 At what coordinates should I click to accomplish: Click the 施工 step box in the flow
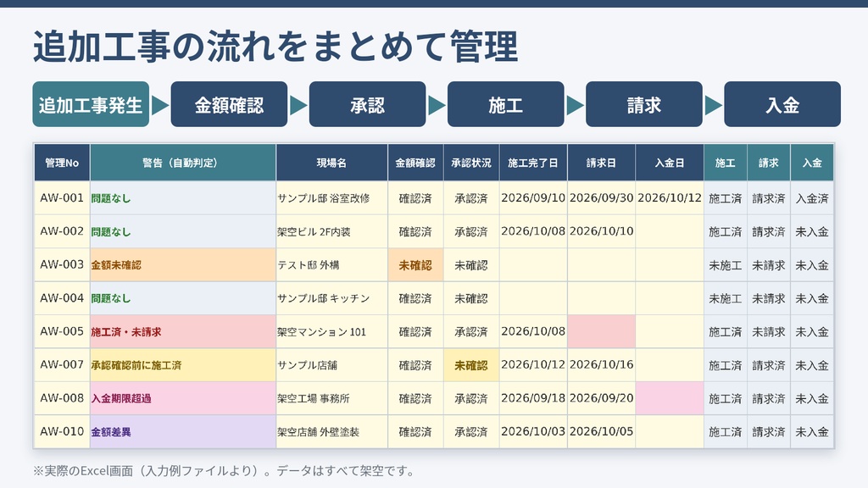coord(506,104)
